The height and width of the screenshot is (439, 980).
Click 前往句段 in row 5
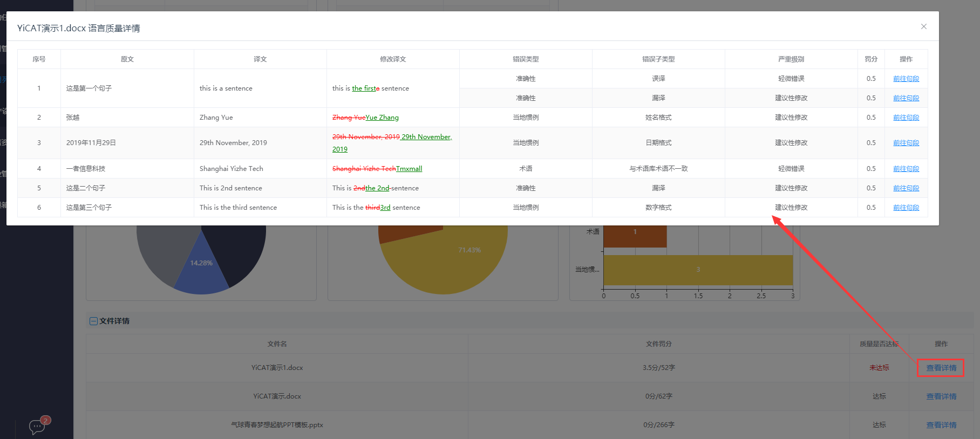906,188
